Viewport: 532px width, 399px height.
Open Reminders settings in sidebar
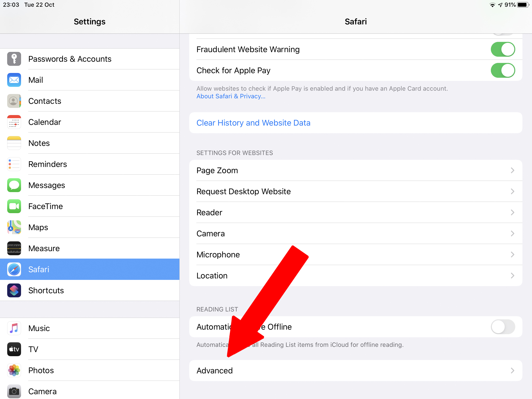click(48, 164)
